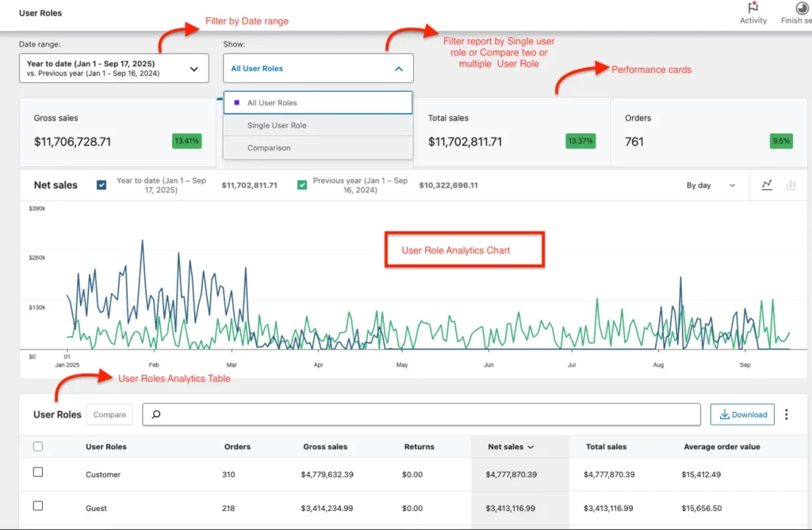Switch chart to line chart view
Image resolution: width=812 pixels, height=530 pixels.
click(x=766, y=185)
